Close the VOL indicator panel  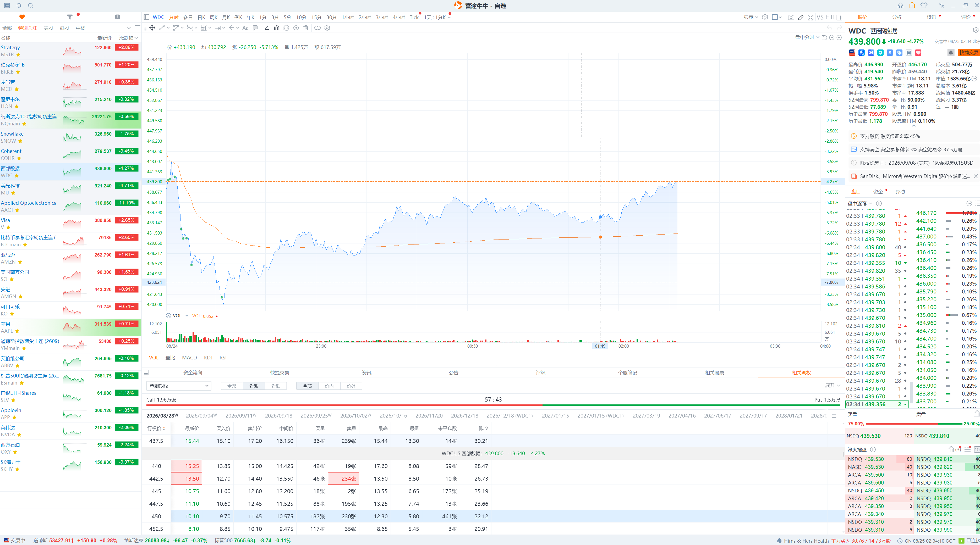point(168,316)
